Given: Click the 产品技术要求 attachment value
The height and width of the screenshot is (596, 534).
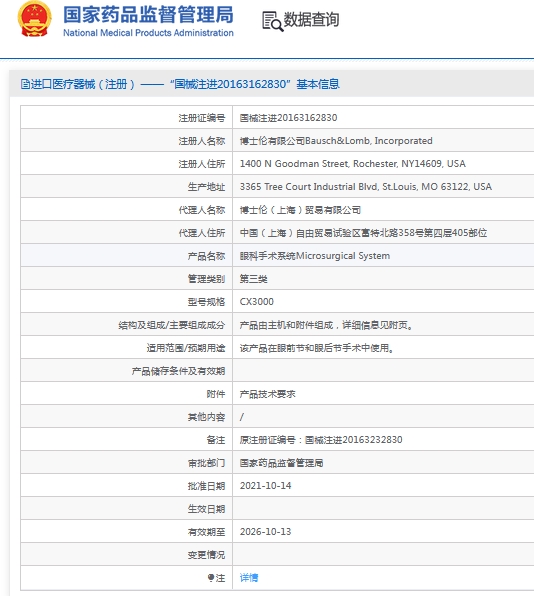Looking at the screenshot, I should [268, 394].
